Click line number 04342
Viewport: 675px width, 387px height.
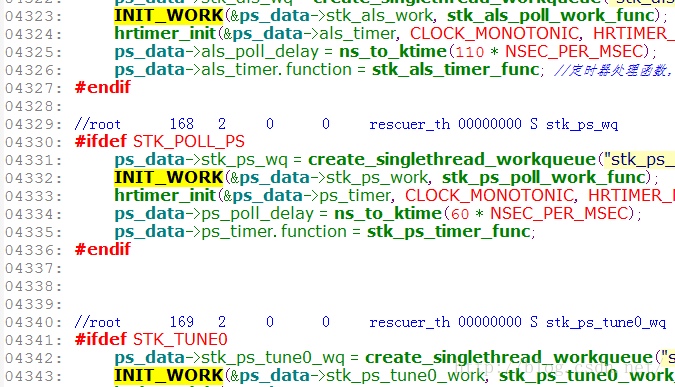33,359
